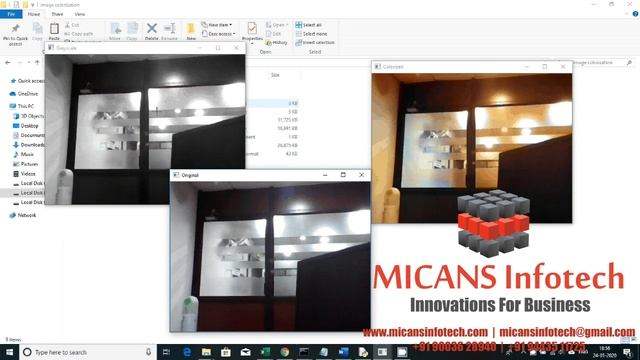Switch to the Share ribbon tab
The width and height of the screenshot is (640, 360).
pyautogui.click(x=57, y=14)
